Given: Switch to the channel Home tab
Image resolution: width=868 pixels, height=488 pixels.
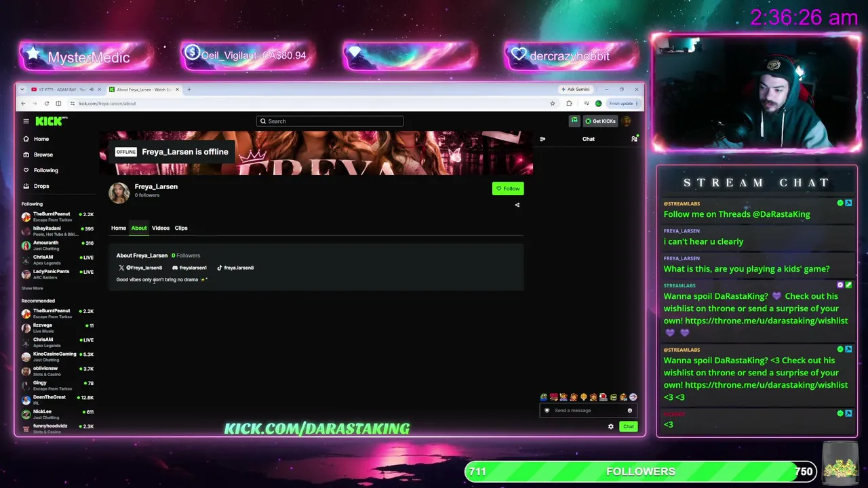Looking at the screenshot, I should 119,228.
